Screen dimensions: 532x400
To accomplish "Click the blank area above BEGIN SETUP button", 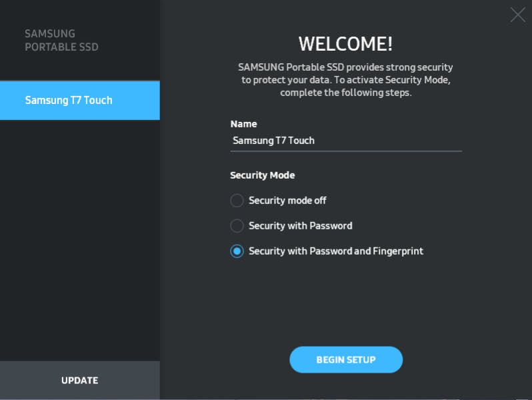I will 345,307.
